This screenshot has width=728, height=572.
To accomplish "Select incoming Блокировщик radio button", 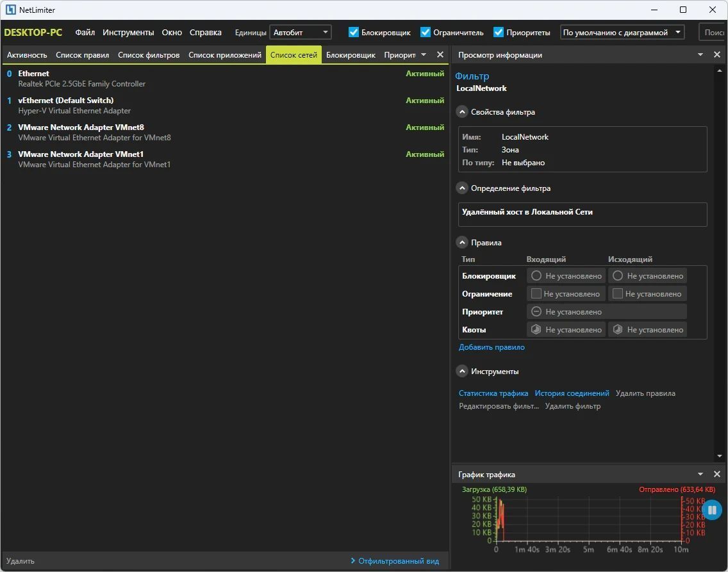I will point(536,275).
